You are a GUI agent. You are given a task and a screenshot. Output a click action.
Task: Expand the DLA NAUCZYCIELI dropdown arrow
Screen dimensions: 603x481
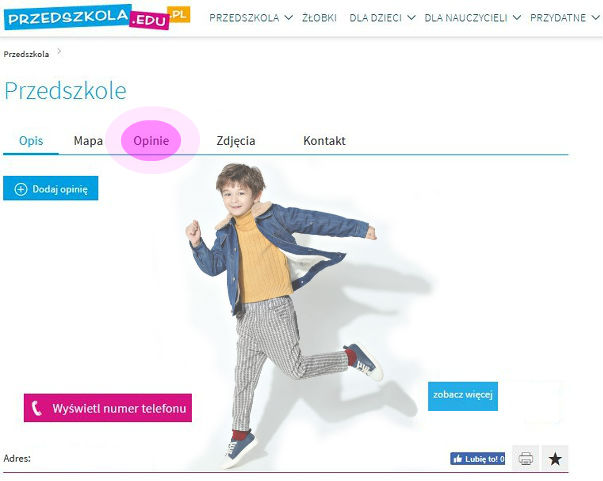tap(517, 18)
